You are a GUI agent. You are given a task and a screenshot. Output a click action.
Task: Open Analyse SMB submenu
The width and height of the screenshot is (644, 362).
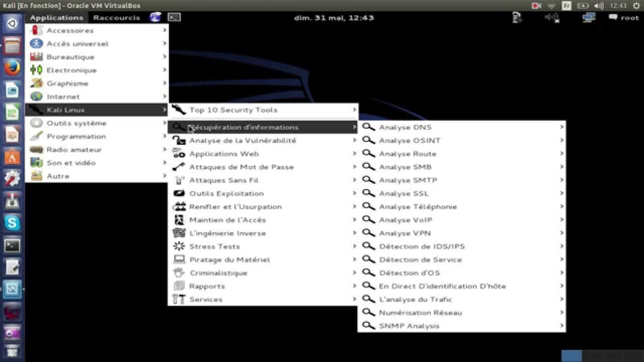(x=462, y=167)
